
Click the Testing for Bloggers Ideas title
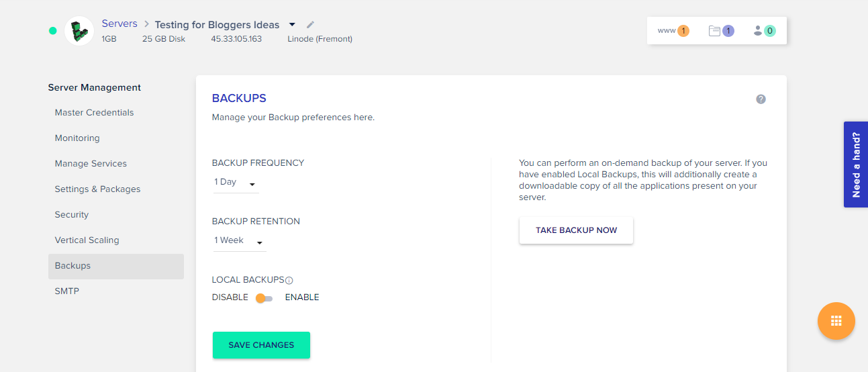click(x=217, y=25)
